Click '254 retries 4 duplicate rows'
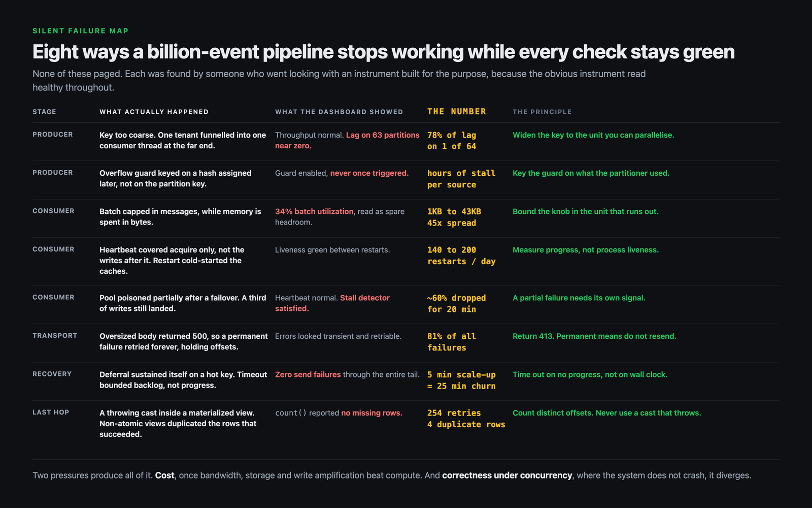The height and width of the screenshot is (508, 812). coord(466,419)
